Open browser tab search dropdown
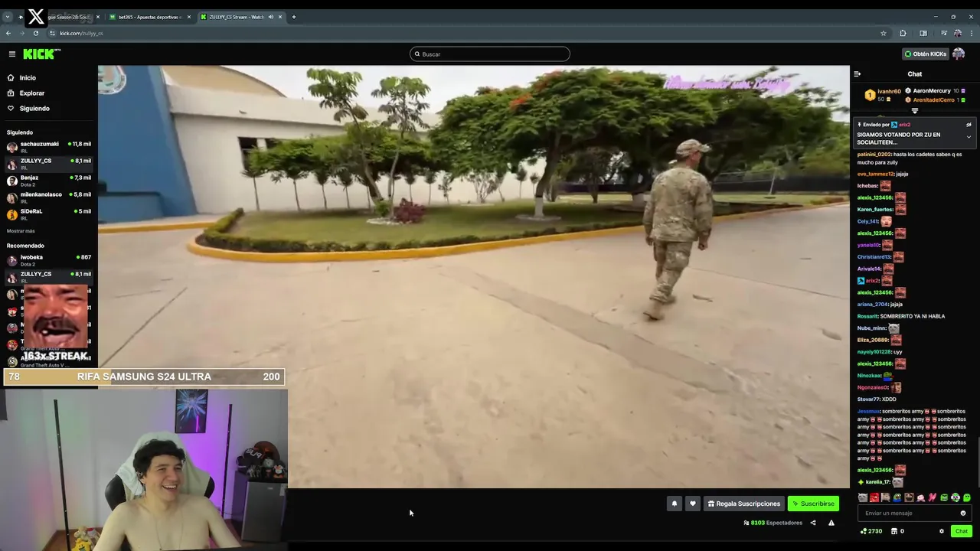Viewport: 980px width, 551px height. tap(8, 17)
